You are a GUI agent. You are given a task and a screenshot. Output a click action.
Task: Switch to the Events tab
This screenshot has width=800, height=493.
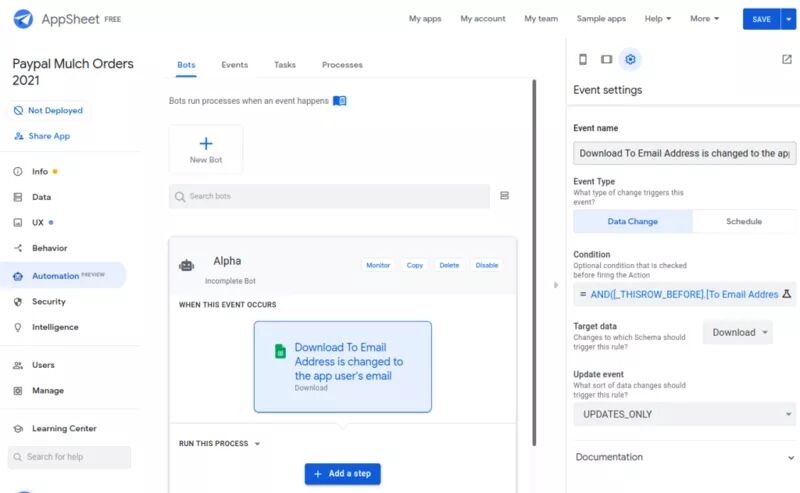234,65
